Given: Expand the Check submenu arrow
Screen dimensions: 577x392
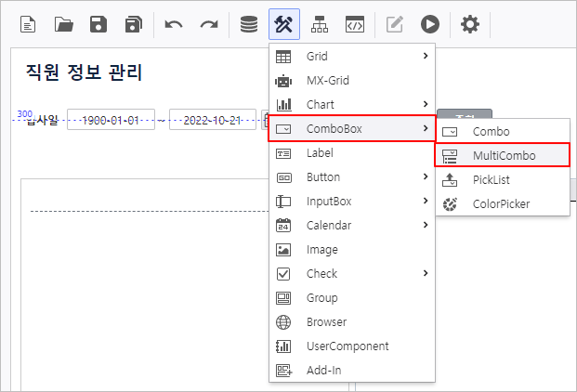Looking at the screenshot, I should 426,273.
